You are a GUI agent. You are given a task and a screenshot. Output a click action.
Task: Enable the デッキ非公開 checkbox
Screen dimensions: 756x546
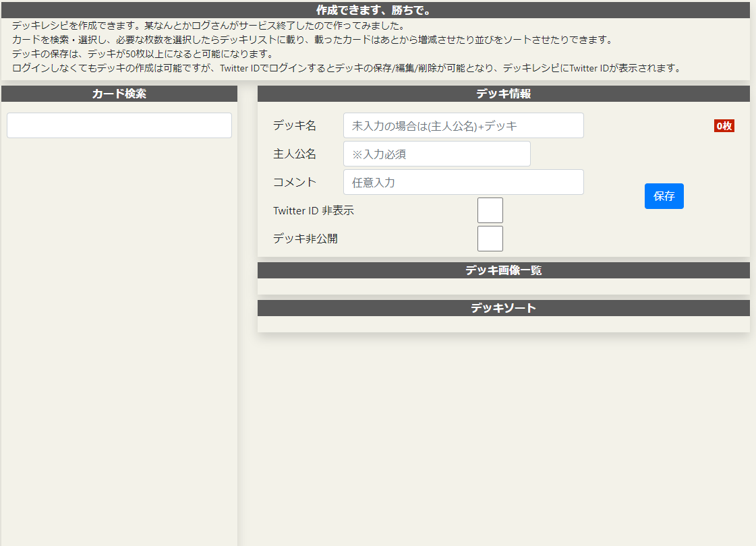pos(490,238)
